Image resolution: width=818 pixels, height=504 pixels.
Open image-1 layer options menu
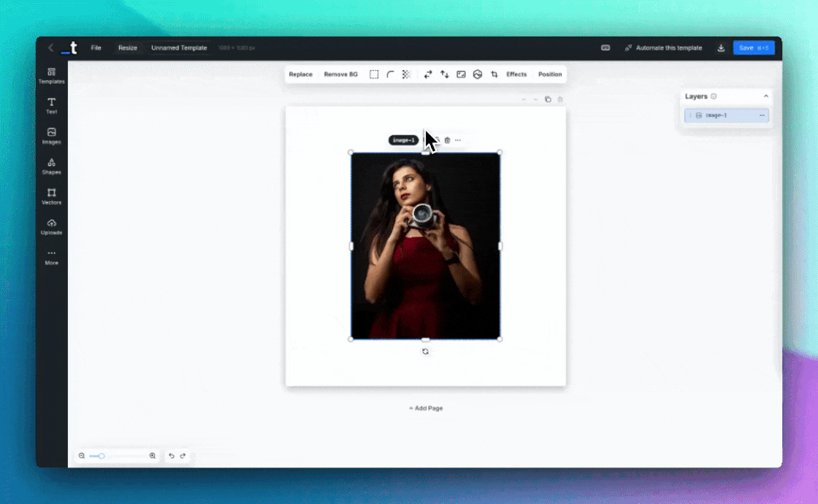[x=762, y=115]
